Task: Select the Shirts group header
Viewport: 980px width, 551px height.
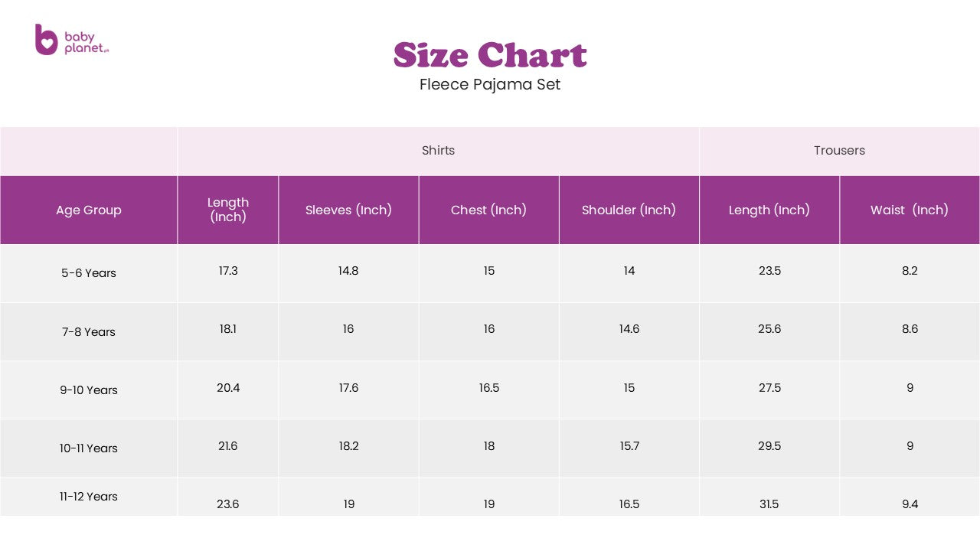Action: [x=438, y=151]
